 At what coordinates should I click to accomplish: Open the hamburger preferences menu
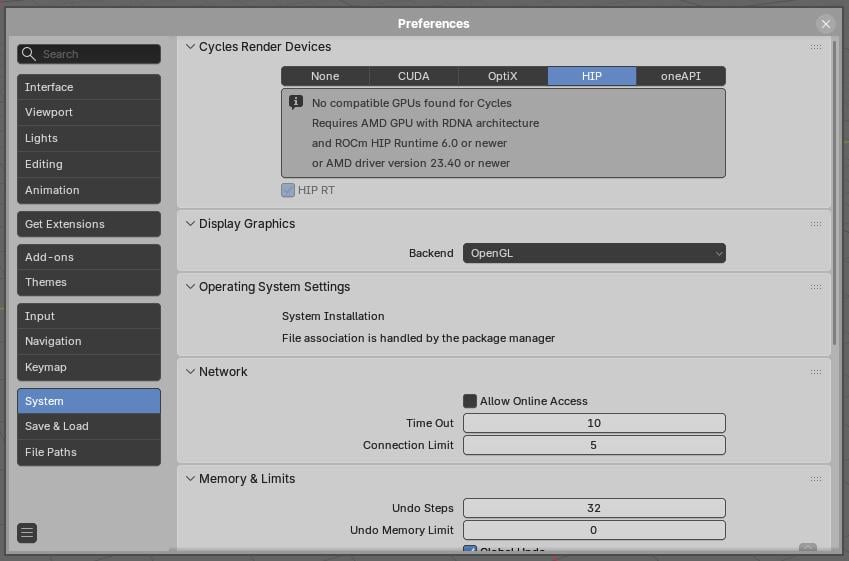tap(27, 533)
